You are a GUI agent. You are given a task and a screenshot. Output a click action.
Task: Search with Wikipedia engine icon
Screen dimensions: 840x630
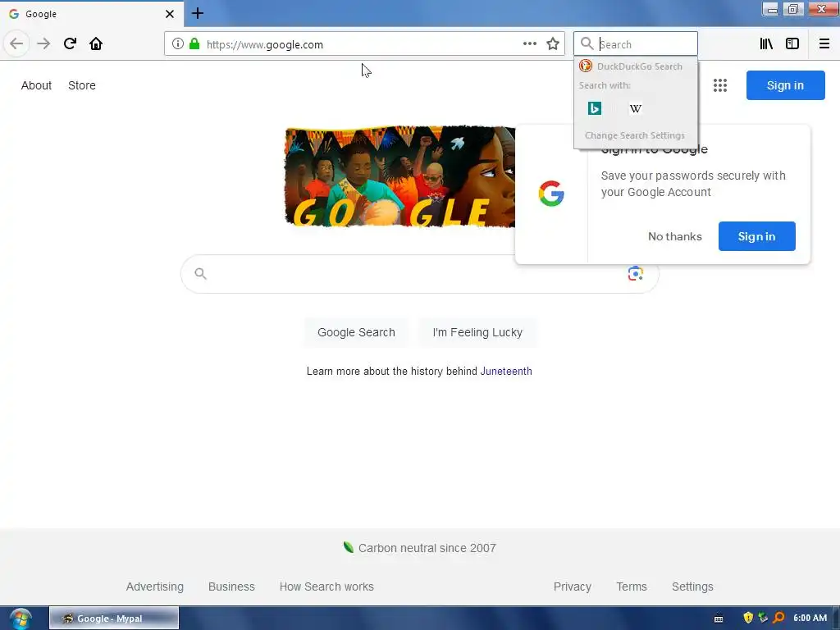(636, 108)
